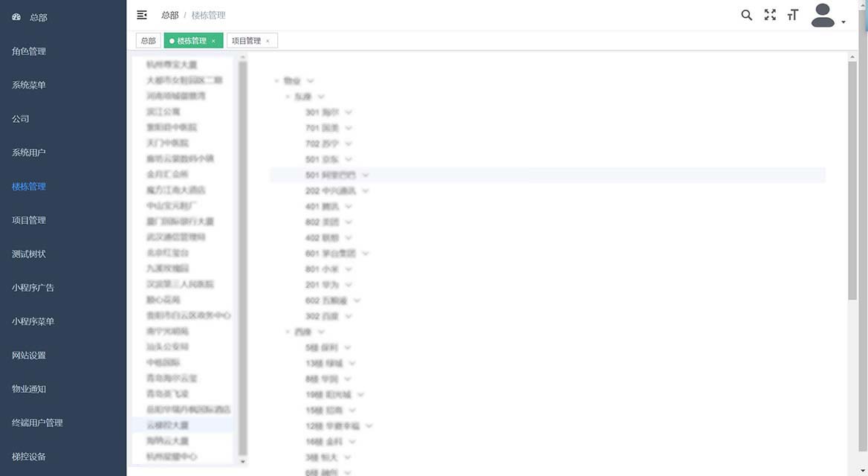
Task: Open 梯控设备 in the sidebar
Action: point(28,457)
